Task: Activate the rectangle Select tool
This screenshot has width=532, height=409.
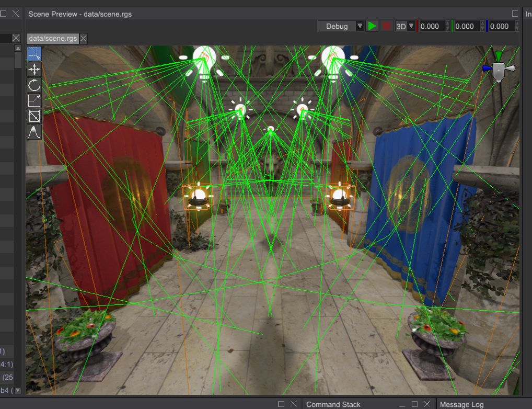Action: tap(34, 54)
